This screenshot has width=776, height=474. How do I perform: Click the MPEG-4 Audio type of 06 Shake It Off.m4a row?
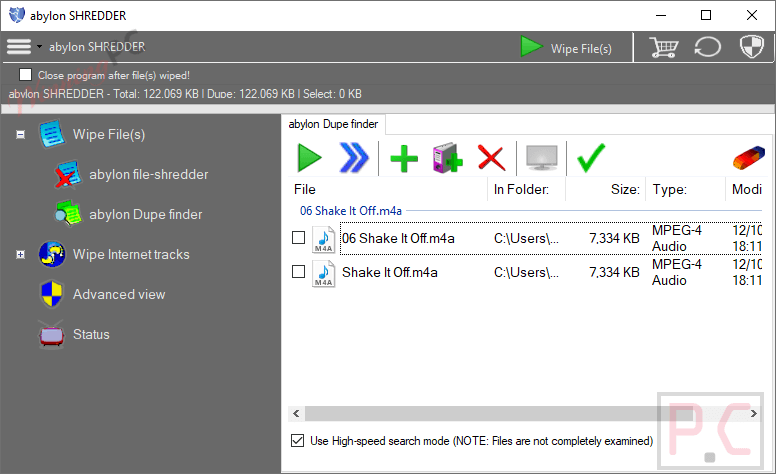(677, 238)
